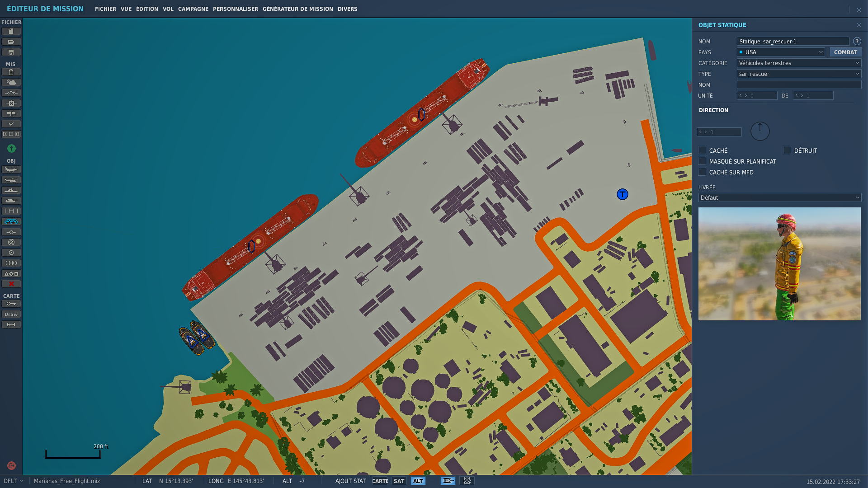Screen dimensions: 868x488
Task: Click the static object name field
Action: pos(793,41)
